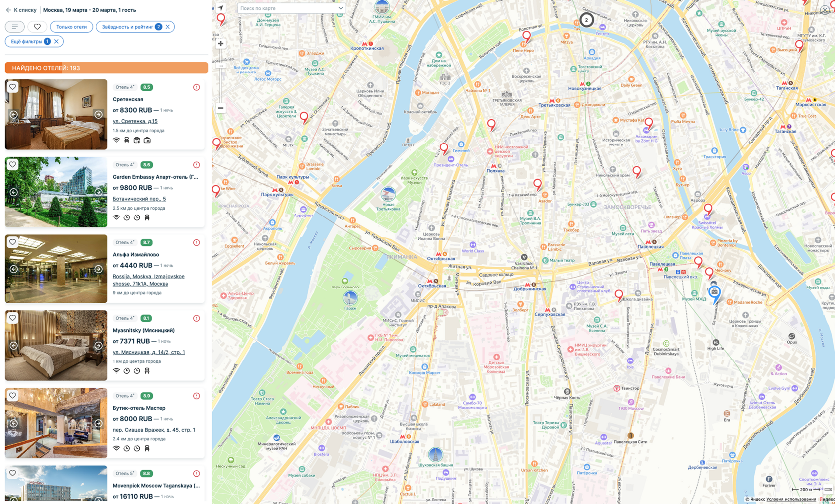Open the Ещё фильтры chip
The width and height of the screenshot is (835, 504).
27,41
